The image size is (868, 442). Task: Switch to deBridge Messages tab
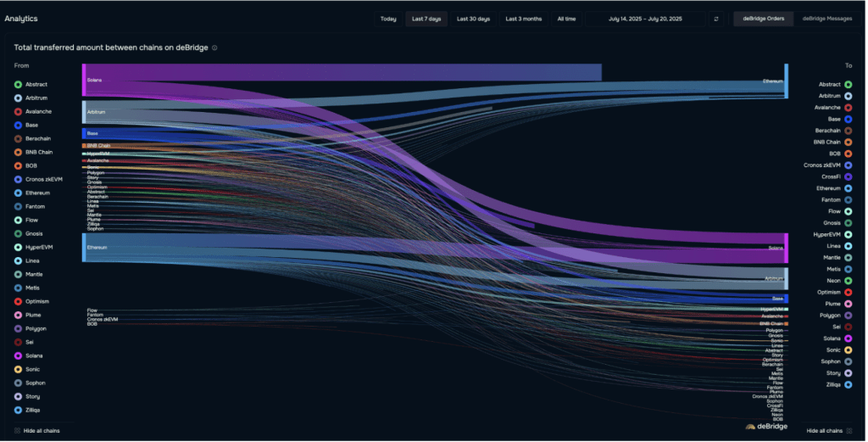coord(827,19)
